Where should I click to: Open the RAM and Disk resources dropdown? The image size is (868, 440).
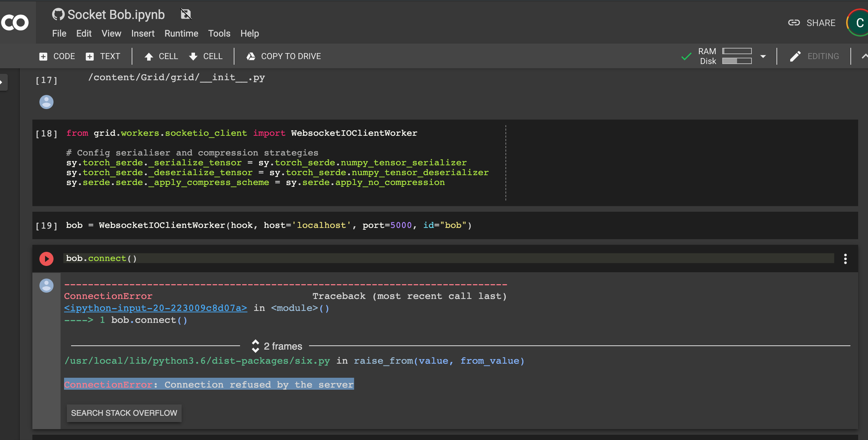[763, 56]
